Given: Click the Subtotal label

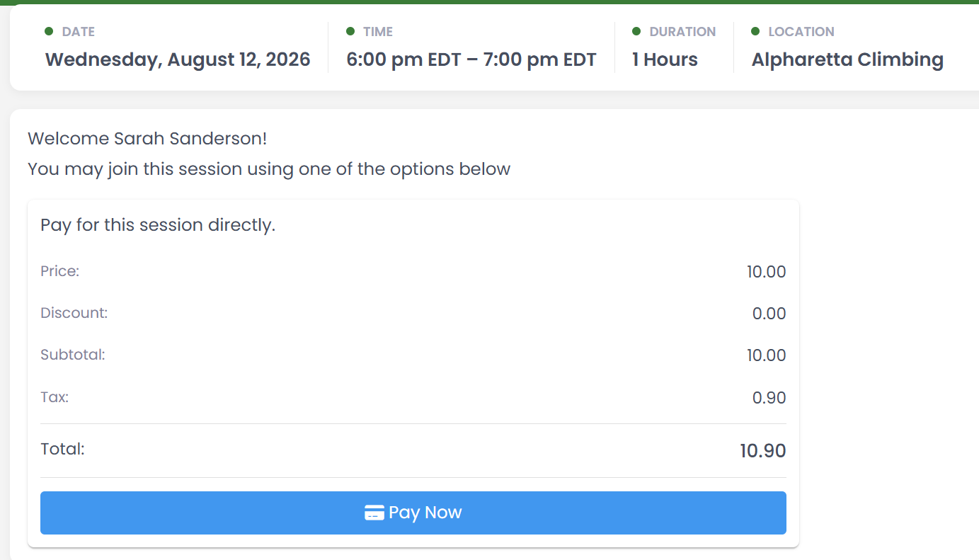Looking at the screenshot, I should [73, 355].
